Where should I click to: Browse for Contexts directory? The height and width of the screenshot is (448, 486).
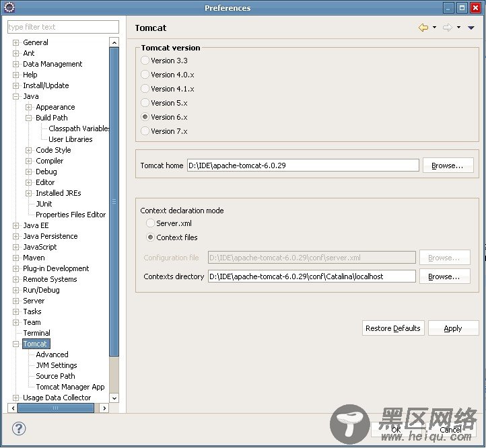tap(444, 276)
